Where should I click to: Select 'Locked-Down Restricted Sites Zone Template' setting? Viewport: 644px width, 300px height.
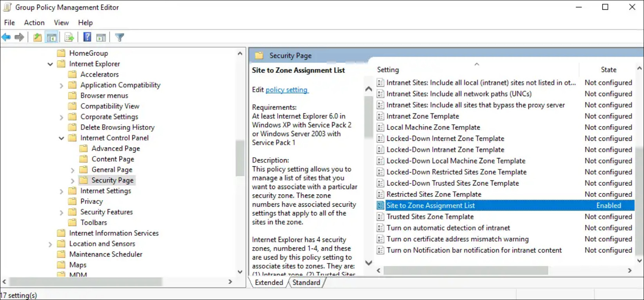(x=457, y=172)
